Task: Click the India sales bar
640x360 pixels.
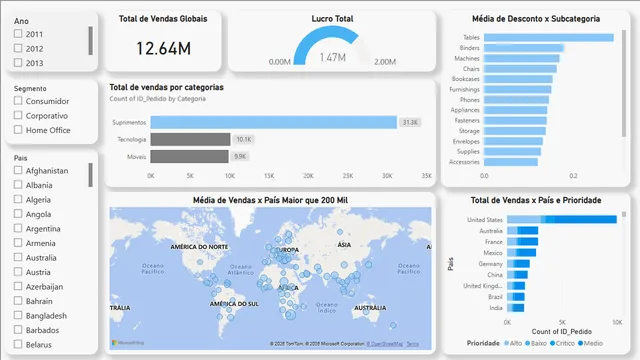Action: (x=516, y=308)
